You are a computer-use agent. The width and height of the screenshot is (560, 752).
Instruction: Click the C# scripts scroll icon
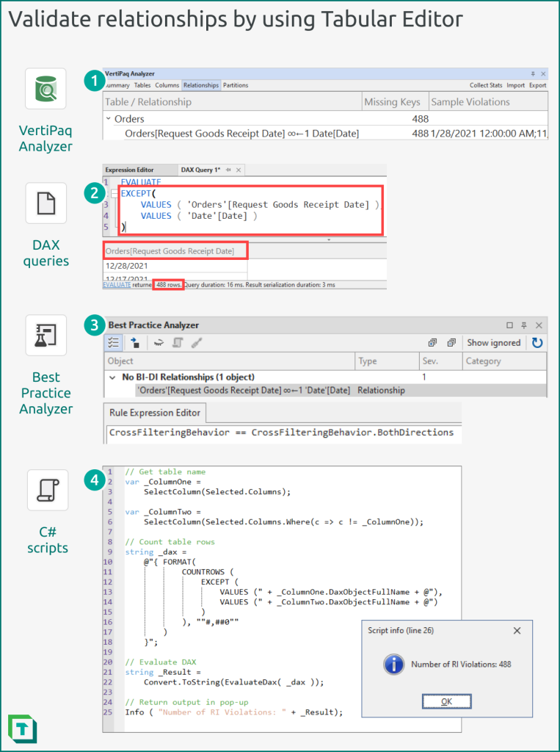pyautogui.click(x=48, y=490)
